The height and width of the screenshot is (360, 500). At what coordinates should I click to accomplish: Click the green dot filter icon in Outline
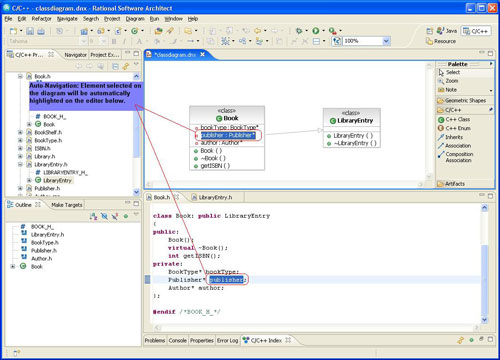[x=126, y=216]
